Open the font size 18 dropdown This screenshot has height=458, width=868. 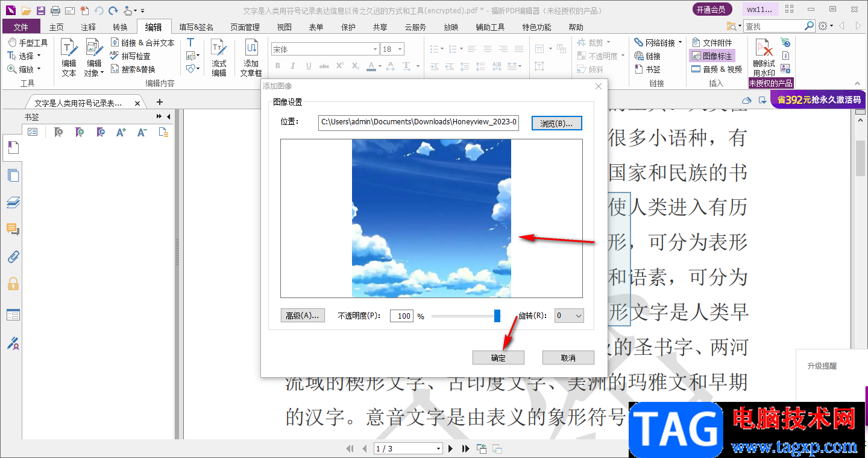tap(400, 49)
